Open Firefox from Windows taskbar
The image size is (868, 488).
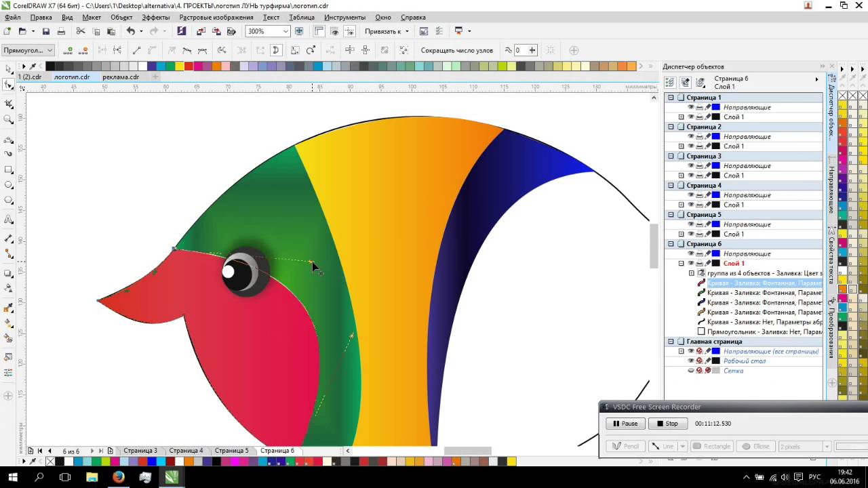tap(118, 477)
